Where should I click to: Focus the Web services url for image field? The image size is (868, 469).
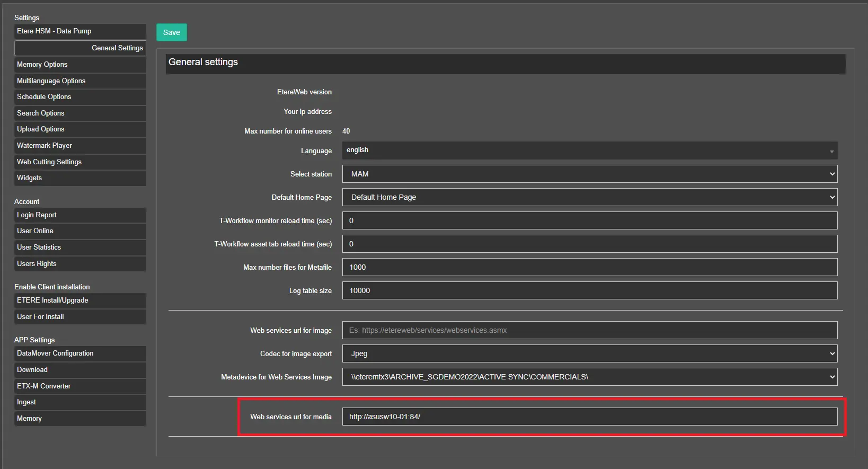(x=589, y=330)
